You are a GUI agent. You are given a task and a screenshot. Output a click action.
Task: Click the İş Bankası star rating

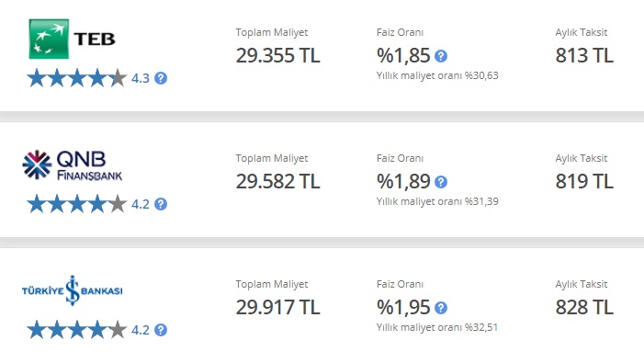pos(77,330)
